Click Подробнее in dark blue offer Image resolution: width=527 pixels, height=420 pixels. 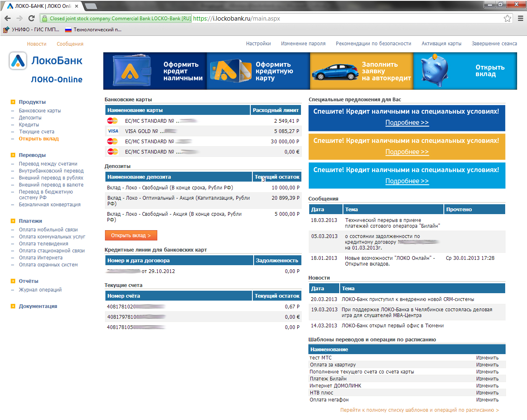point(407,123)
